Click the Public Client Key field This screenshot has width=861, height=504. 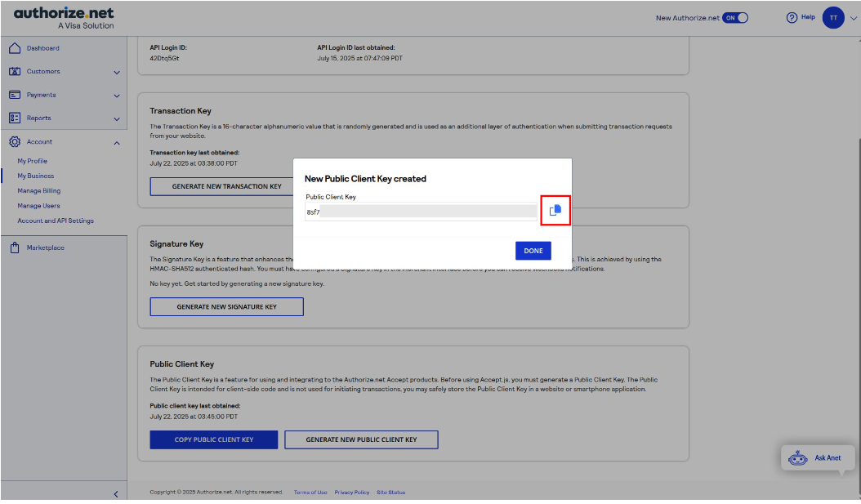tap(422, 212)
